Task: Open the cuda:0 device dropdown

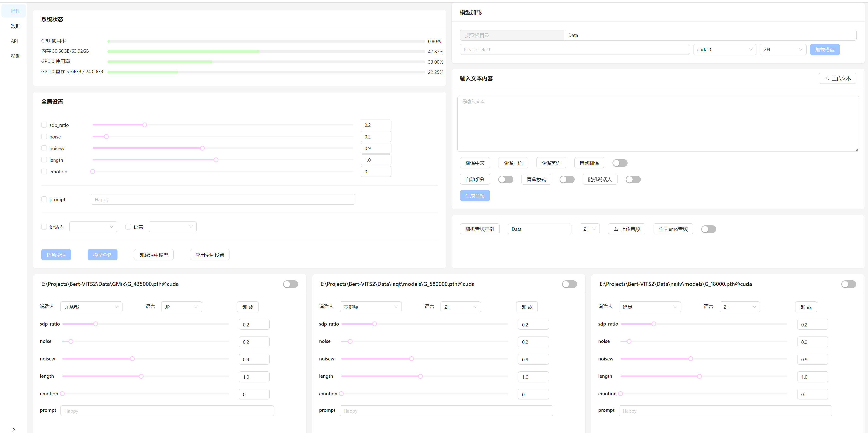Action: tap(724, 50)
